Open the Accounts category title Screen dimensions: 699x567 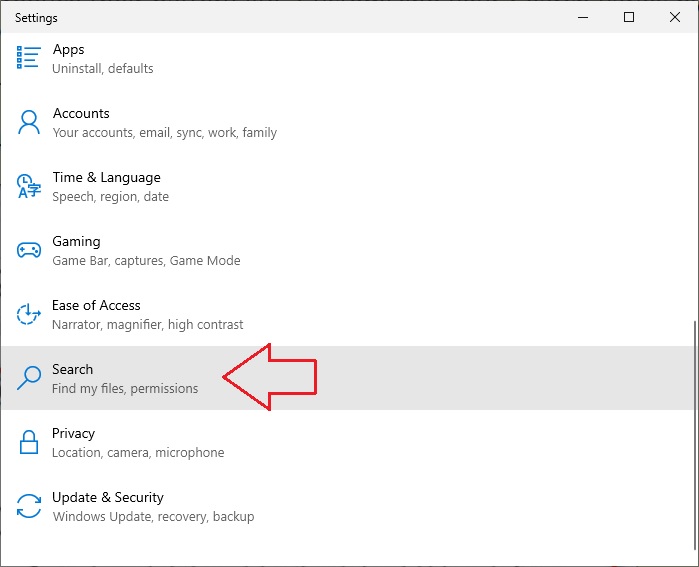[81, 113]
